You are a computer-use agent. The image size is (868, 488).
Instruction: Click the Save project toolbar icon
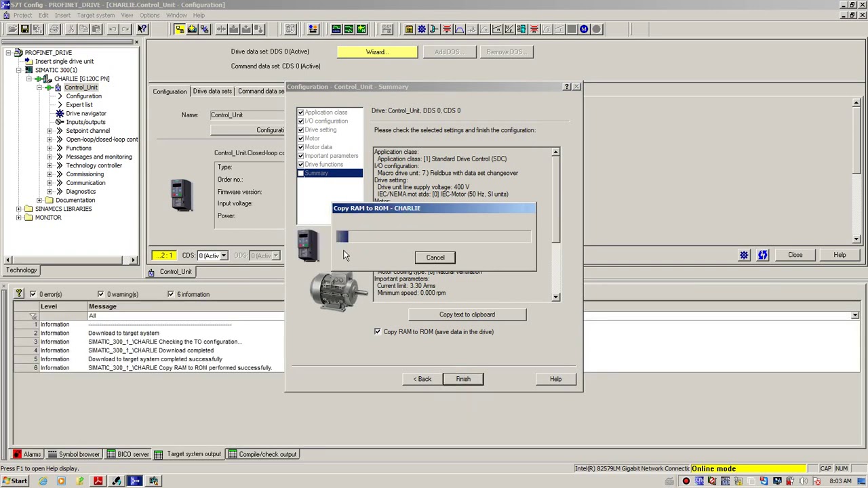pos(25,29)
